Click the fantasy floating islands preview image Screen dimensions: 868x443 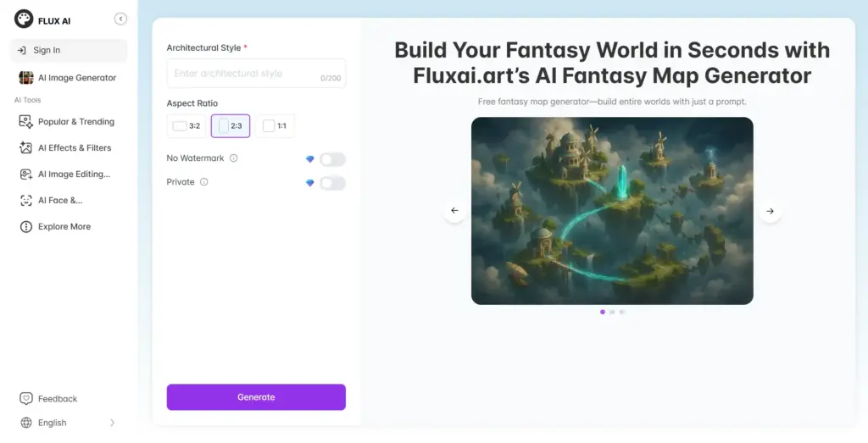pyautogui.click(x=612, y=211)
